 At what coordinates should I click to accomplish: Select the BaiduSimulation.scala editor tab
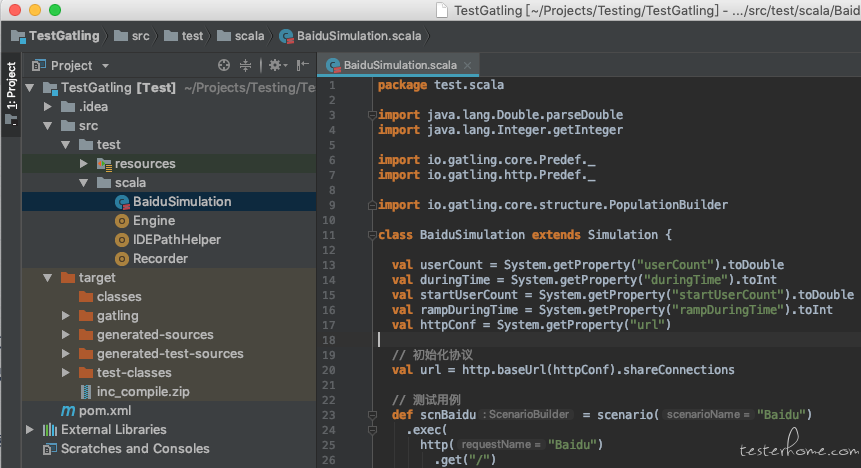tap(399, 65)
